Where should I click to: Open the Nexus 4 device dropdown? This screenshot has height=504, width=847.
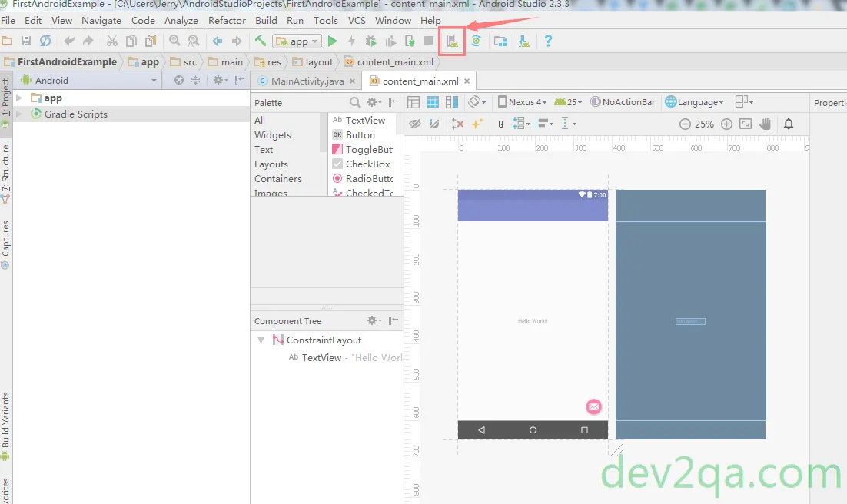tap(523, 102)
